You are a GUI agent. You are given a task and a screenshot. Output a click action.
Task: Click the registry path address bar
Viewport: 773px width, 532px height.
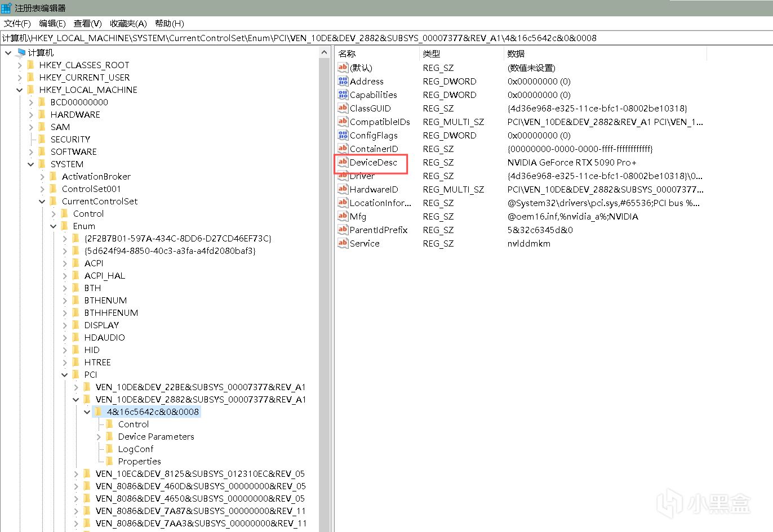pyautogui.click(x=386, y=38)
